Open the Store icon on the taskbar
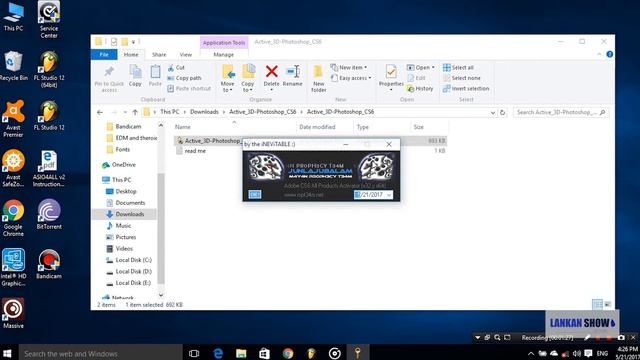Screen dimensions: 640x360 coord(264,353)
